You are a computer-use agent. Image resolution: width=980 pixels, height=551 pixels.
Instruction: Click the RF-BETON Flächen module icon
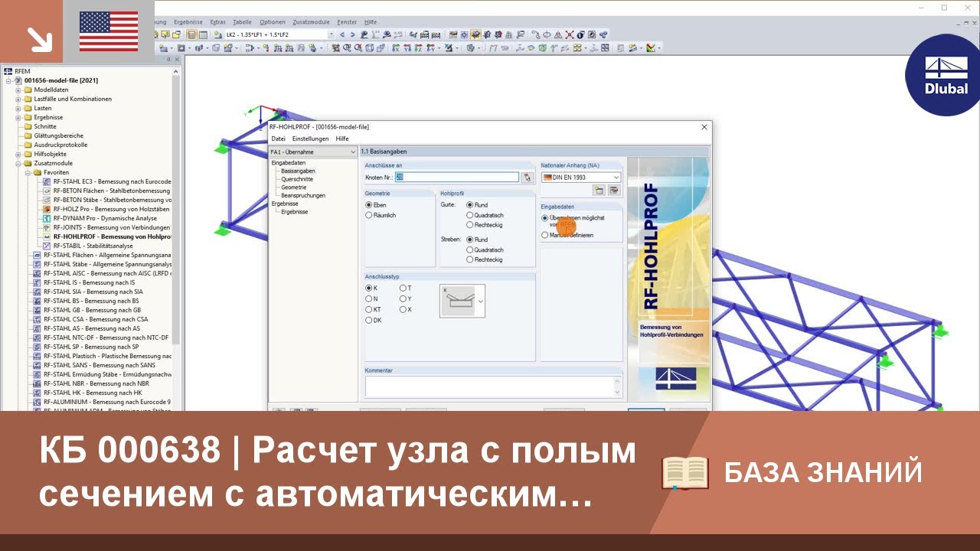click(47, 191)
